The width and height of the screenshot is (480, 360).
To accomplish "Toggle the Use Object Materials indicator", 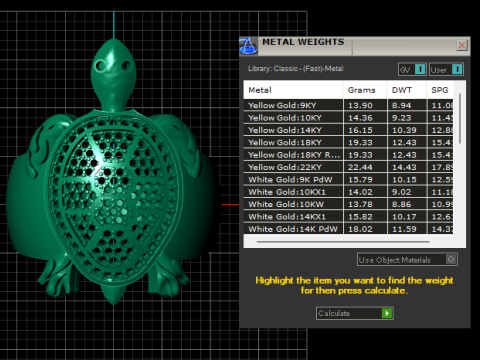I will (x=451, y=259).
